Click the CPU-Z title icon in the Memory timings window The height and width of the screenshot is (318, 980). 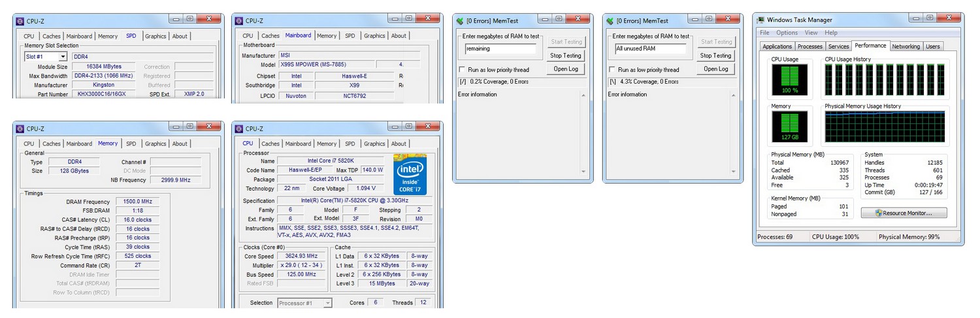(20, 129)
